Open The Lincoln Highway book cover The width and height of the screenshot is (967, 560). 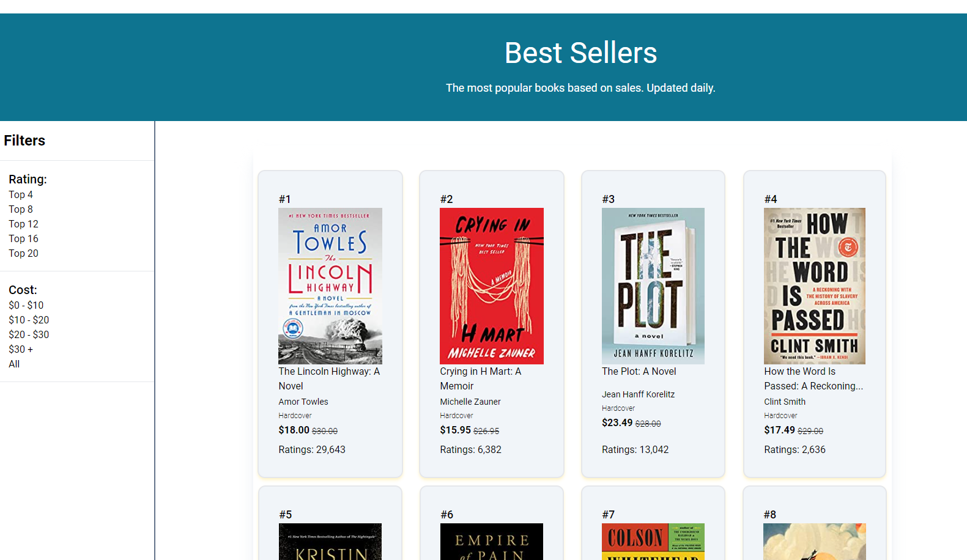(x=330, y=286)
